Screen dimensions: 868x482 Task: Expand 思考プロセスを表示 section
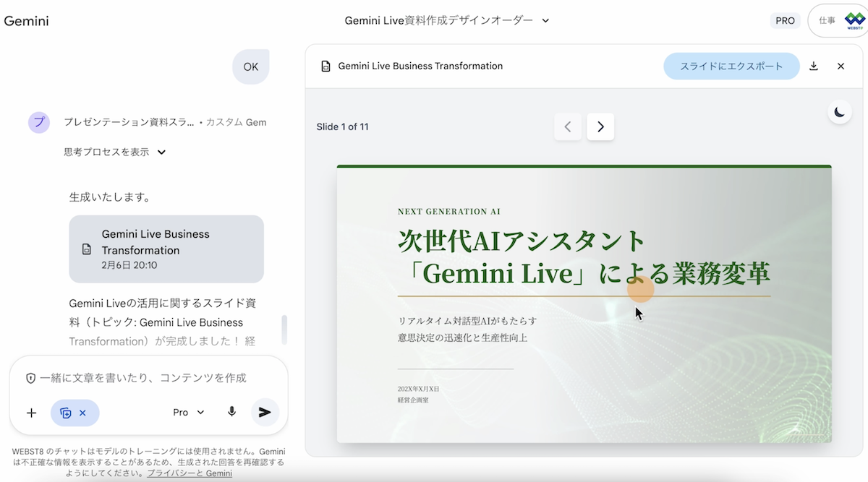coord(115,152)
